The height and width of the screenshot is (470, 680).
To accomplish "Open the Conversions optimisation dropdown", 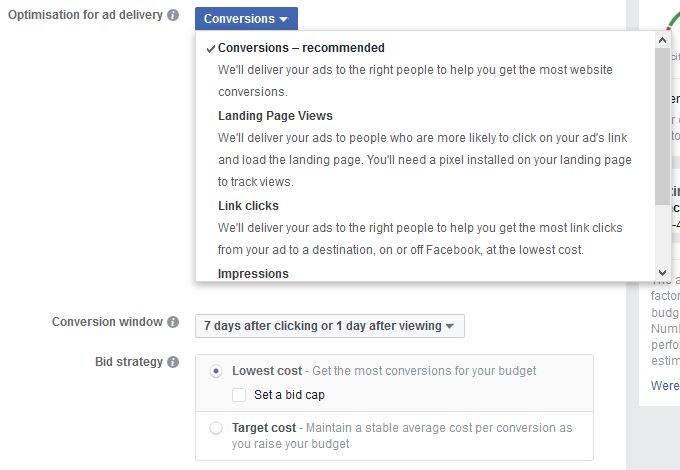I will (246, 19).
